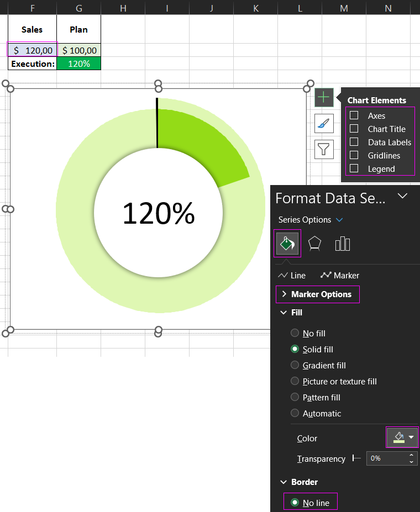The image size is (420, 512).
Task: Open the Chart Styles paintbrush button
Action: point(324,124)
